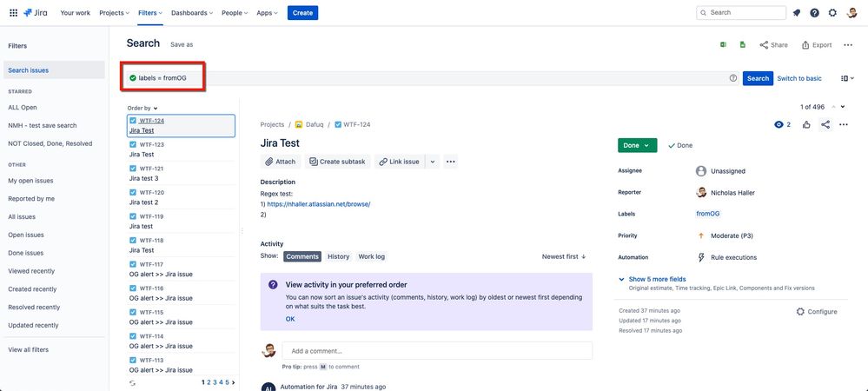
Task: Export to Google Sheets icon
Action: [x=742, y=45]
